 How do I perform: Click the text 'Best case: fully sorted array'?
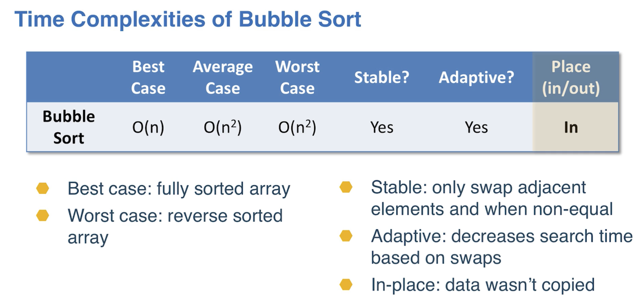click(x=179, y=189)
